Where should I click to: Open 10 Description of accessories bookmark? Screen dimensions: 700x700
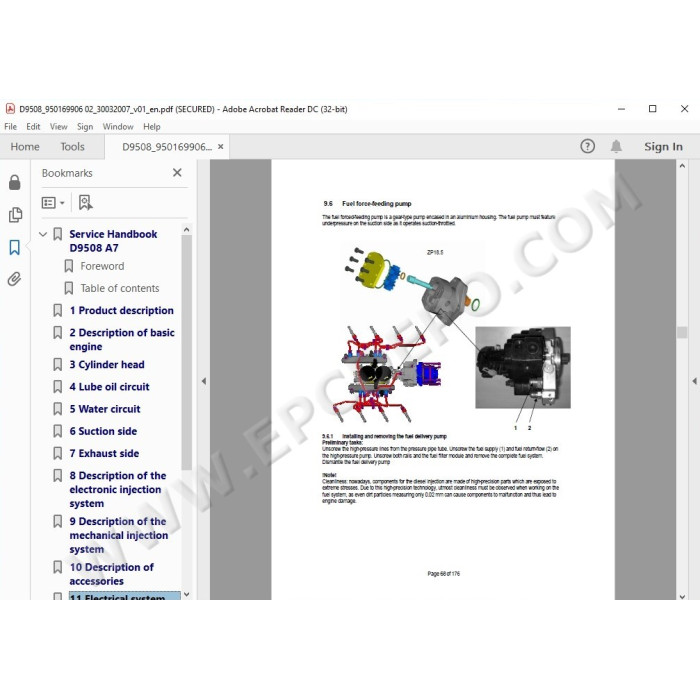(111, 574)
